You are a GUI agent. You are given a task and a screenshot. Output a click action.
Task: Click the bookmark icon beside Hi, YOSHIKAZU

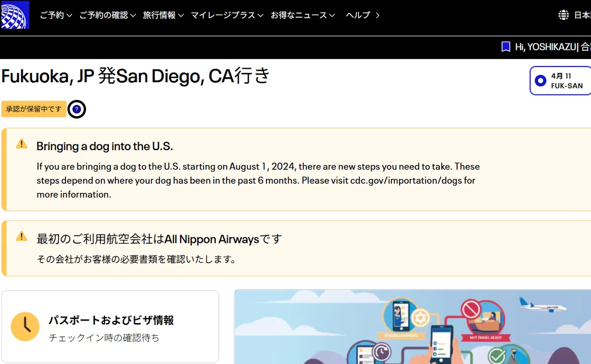(506, 47)
